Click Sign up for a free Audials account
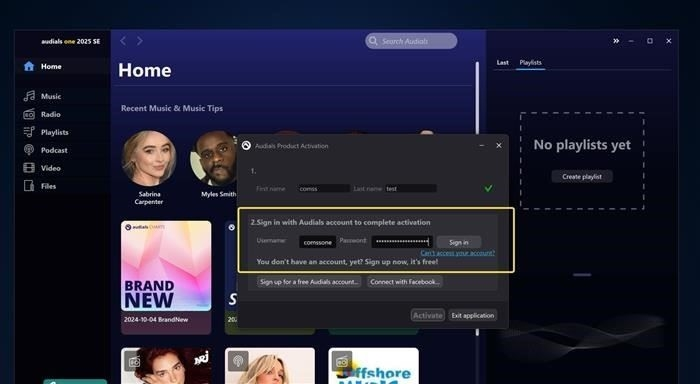 (x=309, y=282)
